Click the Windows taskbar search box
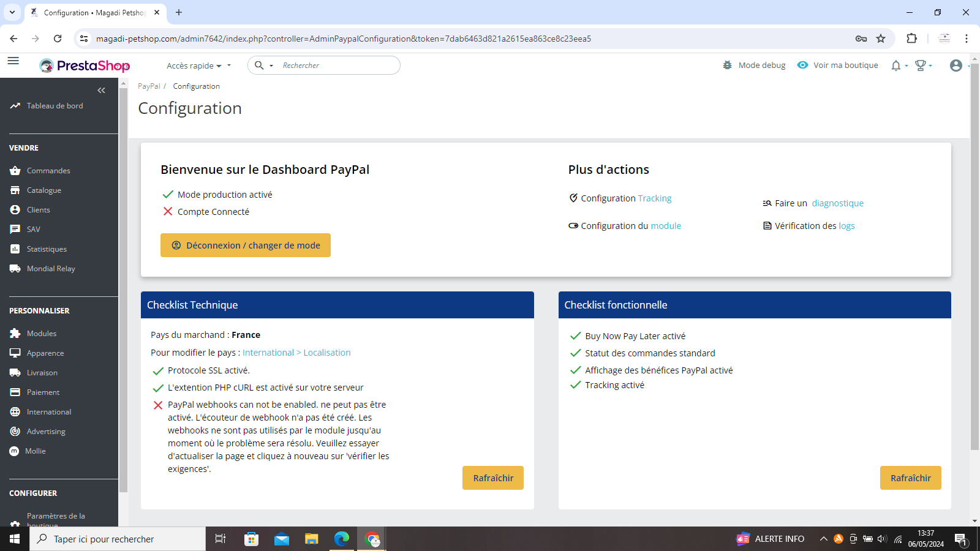 pos(118,539)
